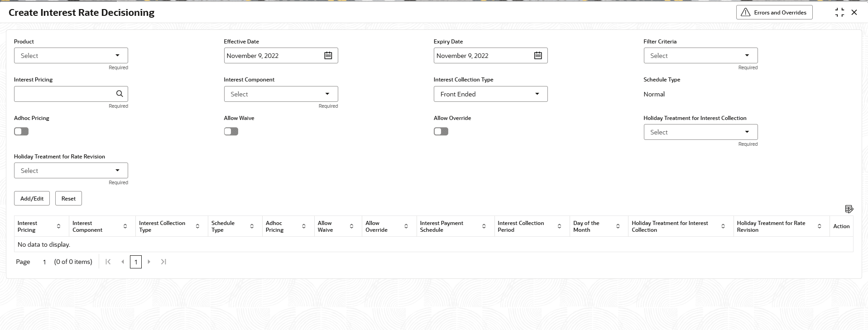Click the table edit settings icon
The height and width of the screenshot is (330, 868).
[x=849, y=209]
